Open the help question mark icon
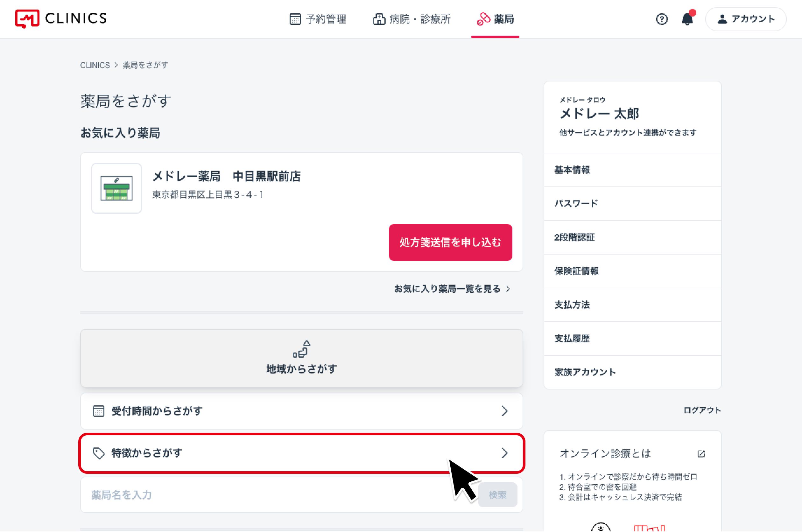This screenshot has width=802, height=532. 661,19
